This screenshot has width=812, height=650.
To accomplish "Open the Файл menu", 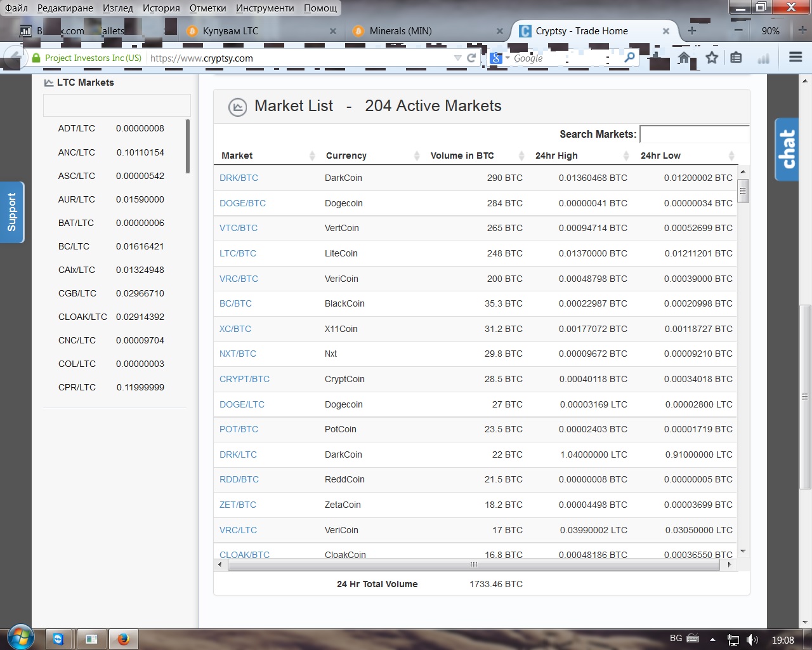I will pos(16,8).
